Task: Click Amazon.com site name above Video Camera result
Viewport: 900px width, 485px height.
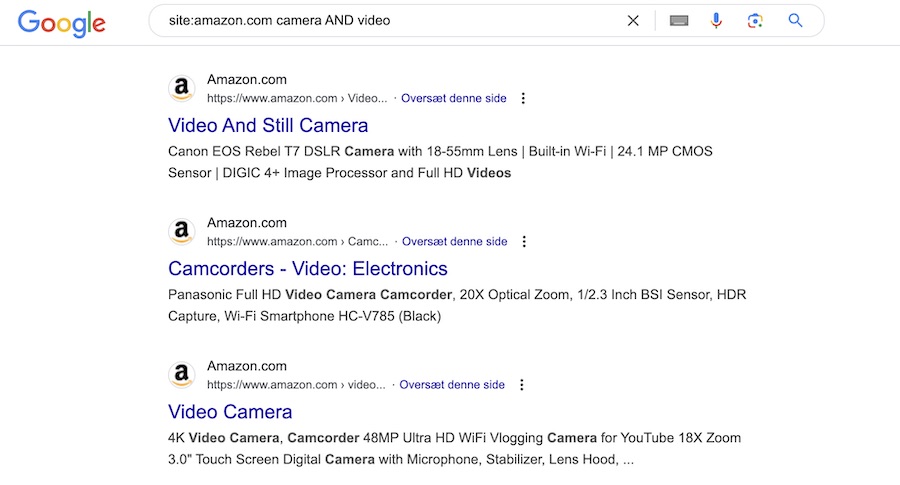Action: click(x=247, y=366)
